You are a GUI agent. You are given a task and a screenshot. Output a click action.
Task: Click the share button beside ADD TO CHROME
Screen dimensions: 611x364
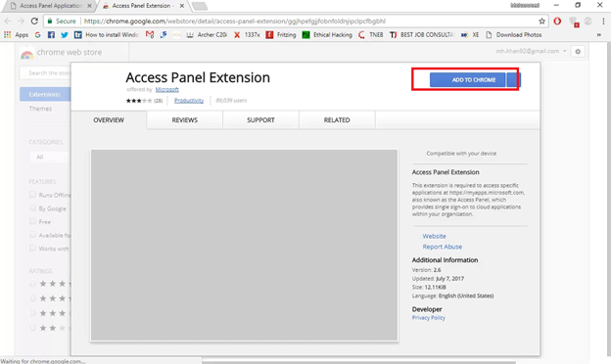point(514,80)
